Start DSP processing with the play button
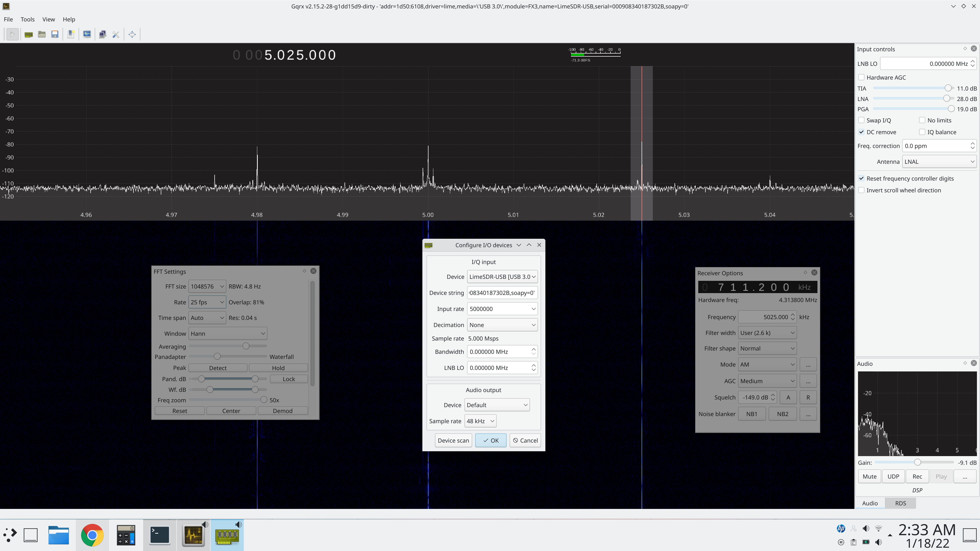 12,34
